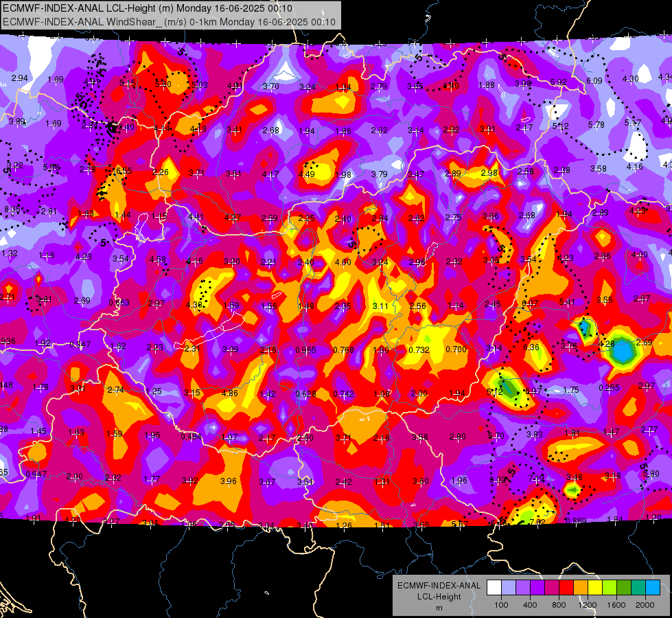Click the wind shear value 2.74
The image size is (672, 618).
(116, 390)
